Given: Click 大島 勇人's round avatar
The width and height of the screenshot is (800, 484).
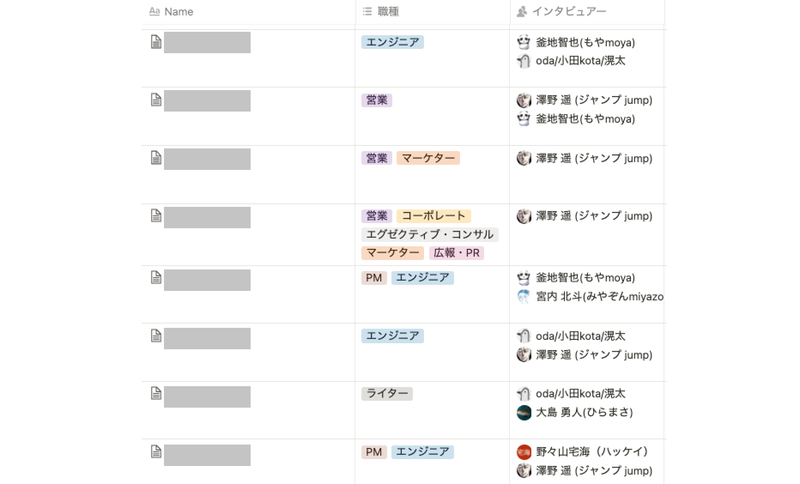Looking at the screenshot, I should point(524,412).
